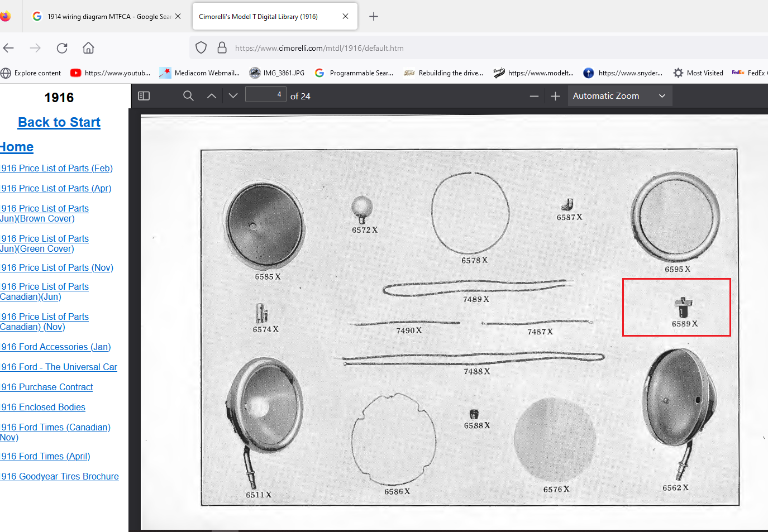Open the find-in-document search icon
The image size is (768, 532).
[x=188, y=96]
